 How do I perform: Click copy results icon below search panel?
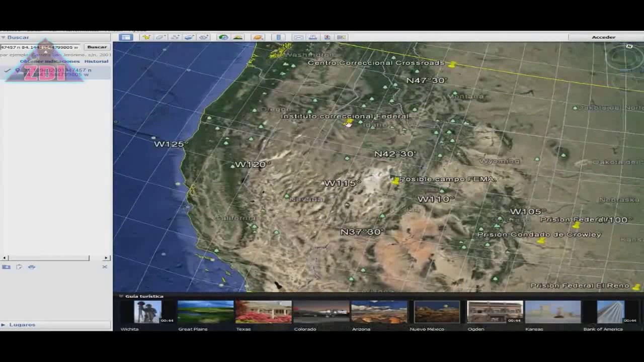pyautogui.click(x=19, y=267)
